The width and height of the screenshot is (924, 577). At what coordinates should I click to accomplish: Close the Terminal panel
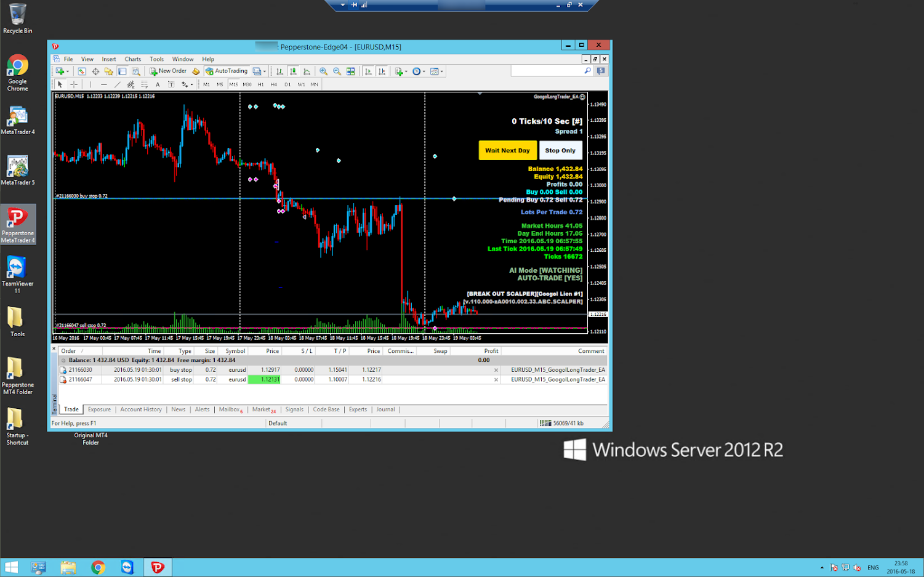[x=54, y=349]
